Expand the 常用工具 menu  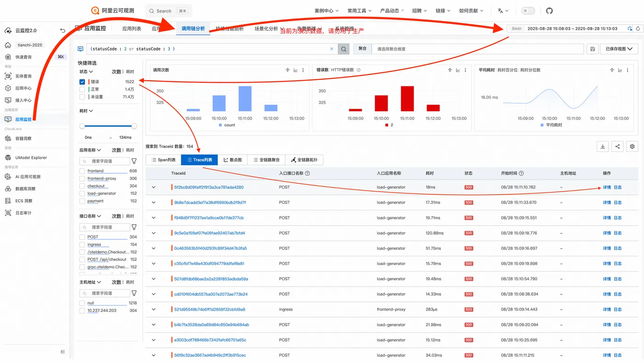(x=359, y=11)
